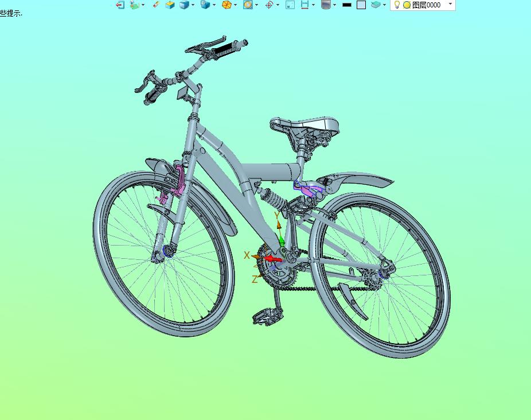Click the red-arrow exit icon in toolbar
The width and height of the screenshot is (531, 420).
coord(120,5)
